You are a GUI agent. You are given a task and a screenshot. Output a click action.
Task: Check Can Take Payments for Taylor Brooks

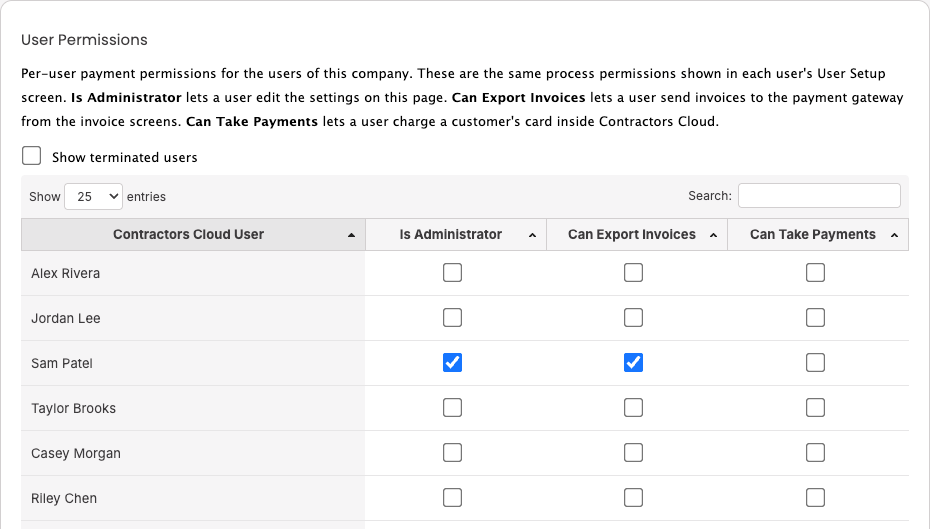click(x=816, y=408)
